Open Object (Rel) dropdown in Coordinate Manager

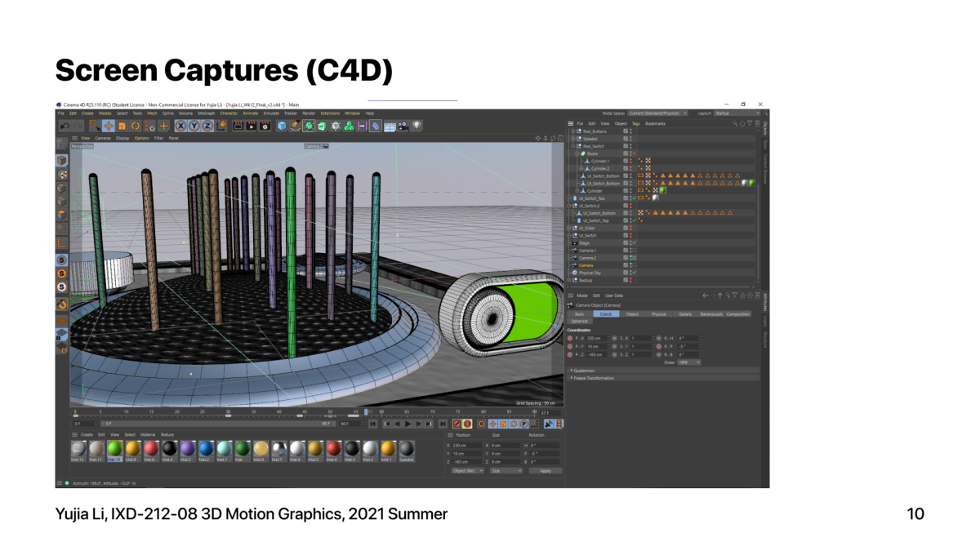coord(468,471)
